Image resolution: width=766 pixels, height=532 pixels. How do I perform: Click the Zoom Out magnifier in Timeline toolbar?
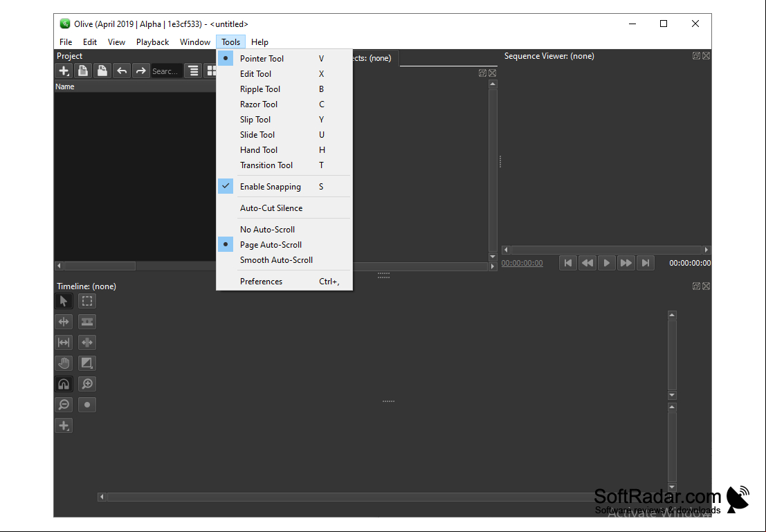click(x=64, y=405)
